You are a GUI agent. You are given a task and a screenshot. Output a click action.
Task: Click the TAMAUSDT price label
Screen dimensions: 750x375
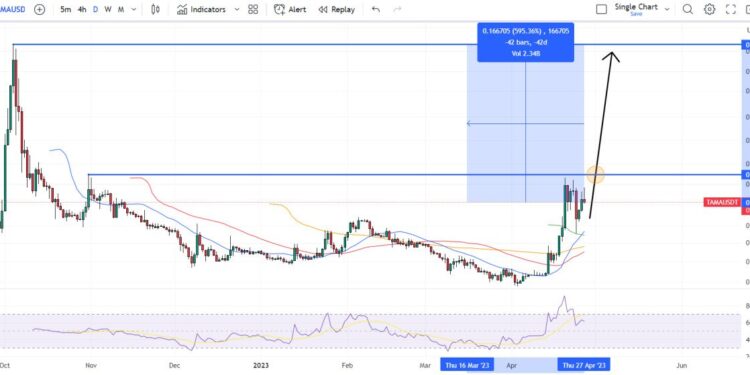[x=721, y=202]
